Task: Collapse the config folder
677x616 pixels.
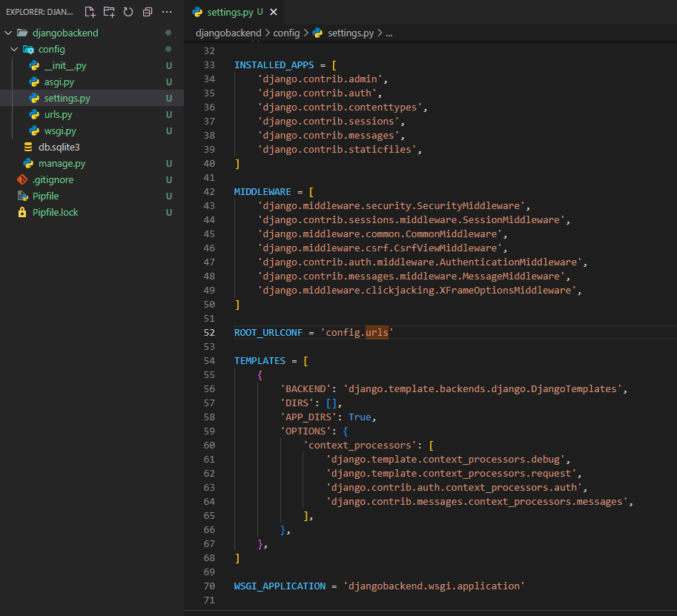Action: tap(14, 49)
